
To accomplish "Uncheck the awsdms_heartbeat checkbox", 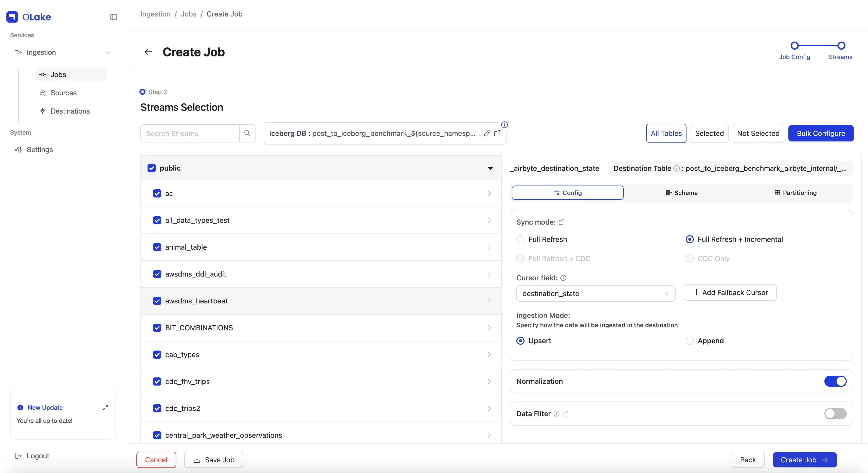I will point(157,301).
